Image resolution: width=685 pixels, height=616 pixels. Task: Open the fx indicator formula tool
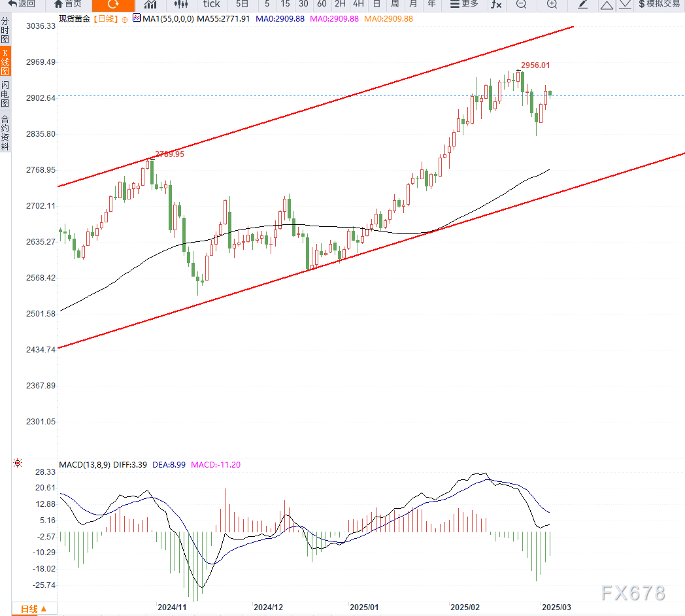point(496,4)
